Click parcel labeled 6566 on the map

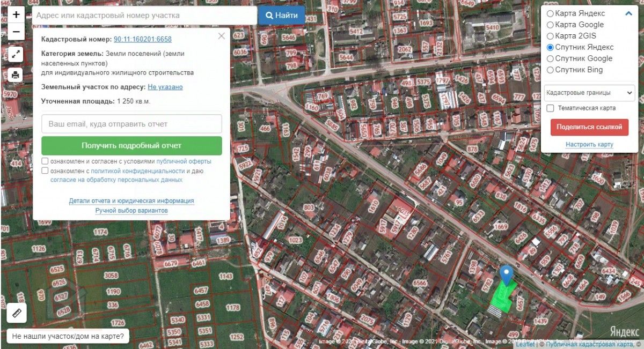tap(420, 284)
